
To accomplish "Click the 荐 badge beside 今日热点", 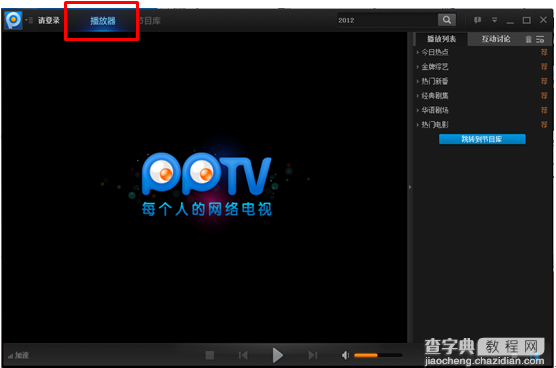I will click(544, 52).
